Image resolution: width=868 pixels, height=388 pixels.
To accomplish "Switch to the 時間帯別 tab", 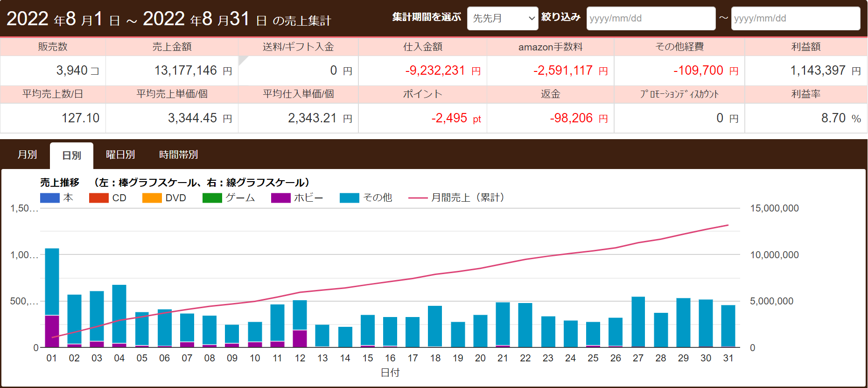I will [x=178, y=155].
